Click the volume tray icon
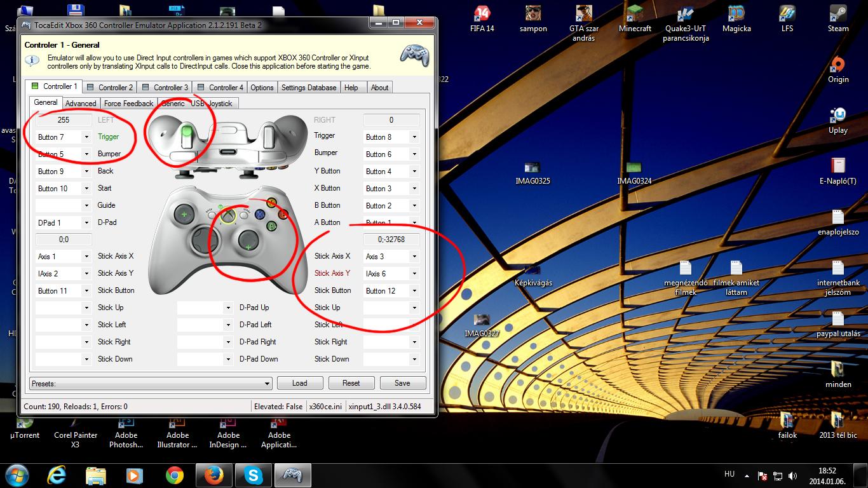 [792, 475]
